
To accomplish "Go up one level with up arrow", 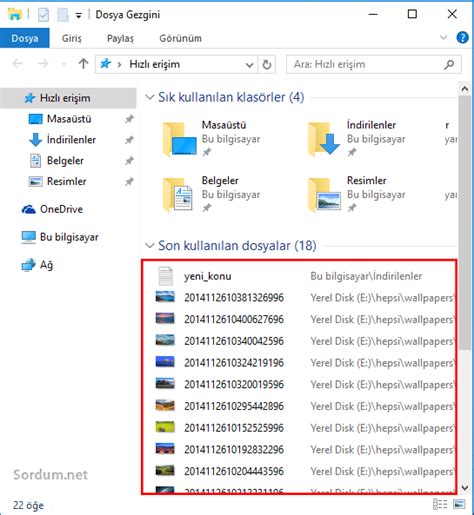I will coord(83,63).
